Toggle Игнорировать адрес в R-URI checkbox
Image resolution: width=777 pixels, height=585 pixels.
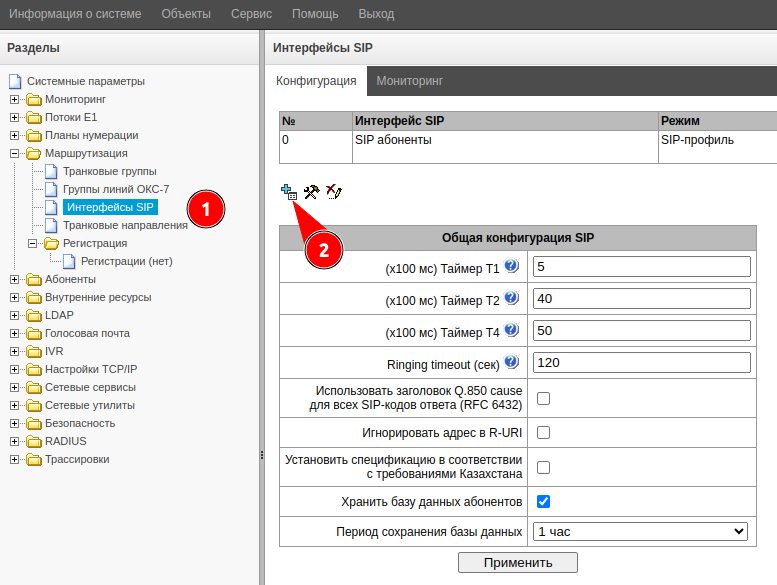tap(544, 433)
